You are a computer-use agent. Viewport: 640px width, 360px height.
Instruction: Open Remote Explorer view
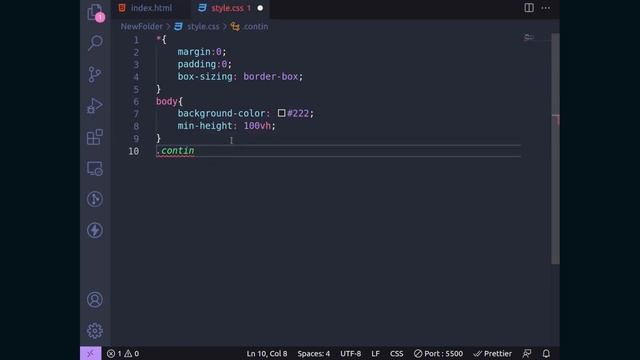coord(95,168)
